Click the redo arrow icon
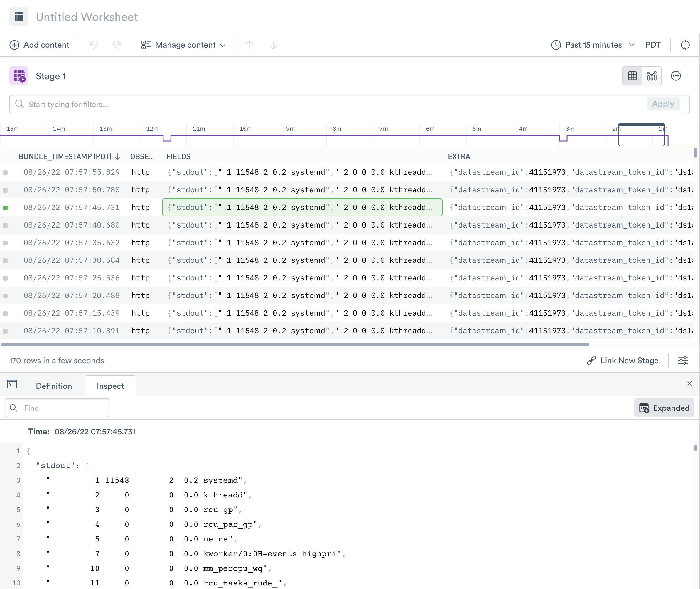The image size is (700, 589). (x=117, y=45)
